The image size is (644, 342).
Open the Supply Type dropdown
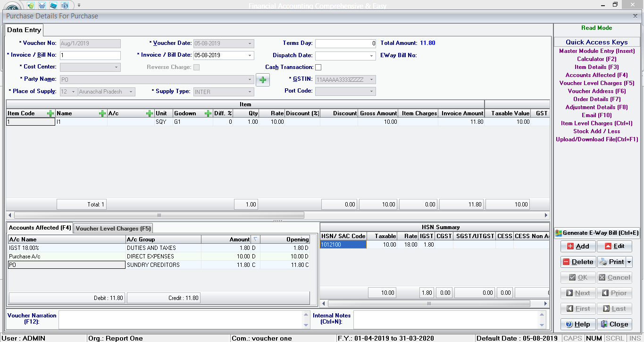(x=250, y=92)
